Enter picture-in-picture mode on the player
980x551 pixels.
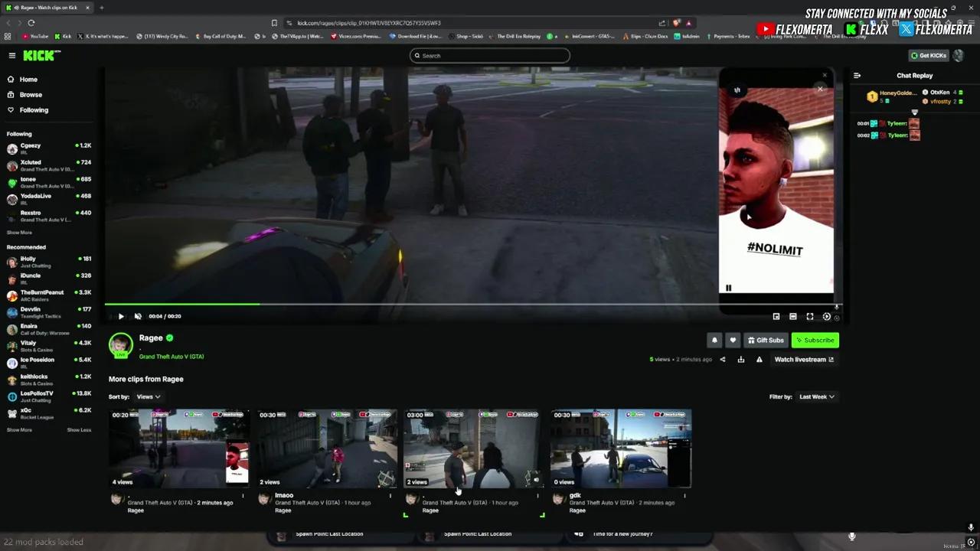(776, 316)
